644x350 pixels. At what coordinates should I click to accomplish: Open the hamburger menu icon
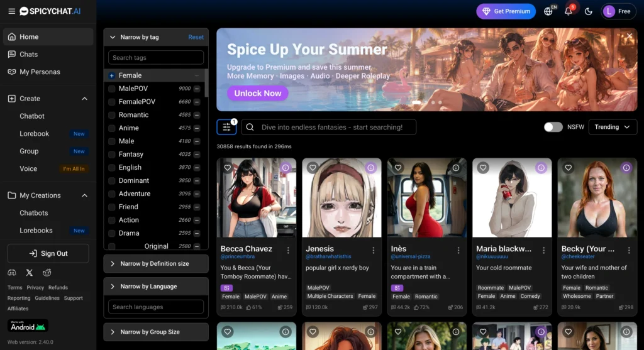tap(11, 11)
